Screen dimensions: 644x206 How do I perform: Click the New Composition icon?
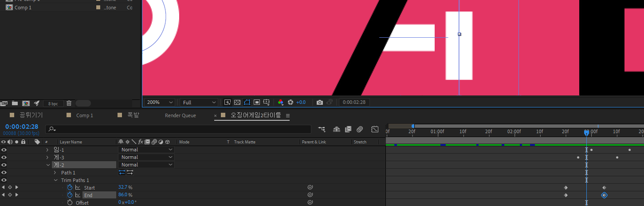click(x=26, y=103)
